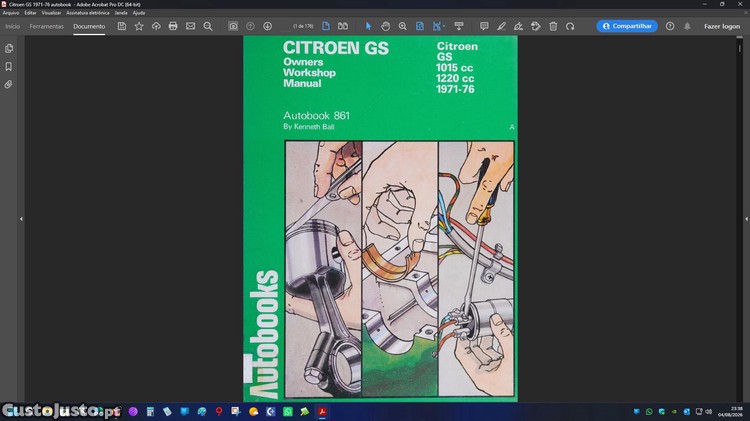Click the Adobe Acrobat taskbar icon
750x421 pixels.
[x=322, y=411]
